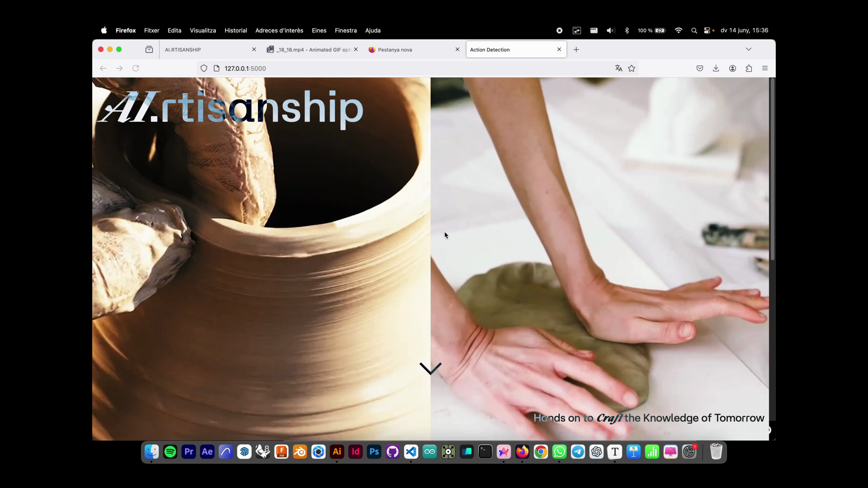Open the Firefox hamburger application menu
The width and height of the screenshot is (868, 488).
765,68
